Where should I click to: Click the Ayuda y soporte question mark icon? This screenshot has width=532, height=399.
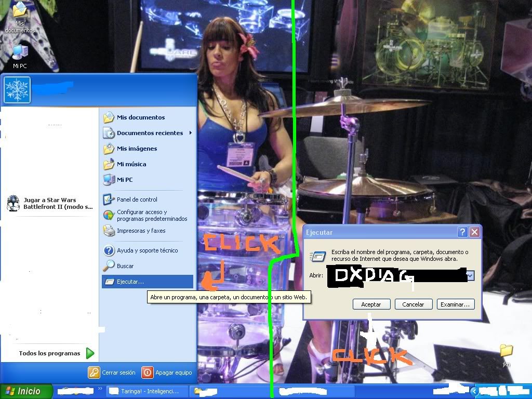109,250
